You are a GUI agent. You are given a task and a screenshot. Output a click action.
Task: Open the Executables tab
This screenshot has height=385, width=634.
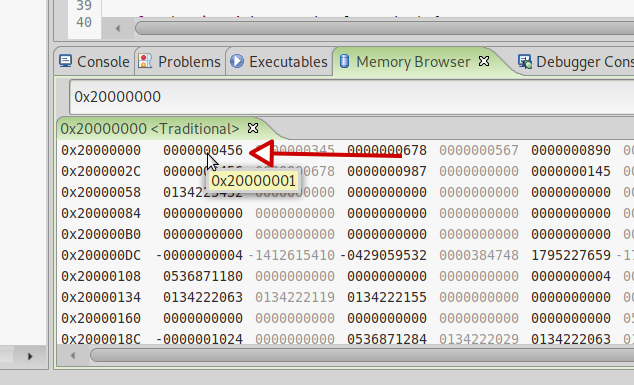pyautogui.click(x=279, y=62)
